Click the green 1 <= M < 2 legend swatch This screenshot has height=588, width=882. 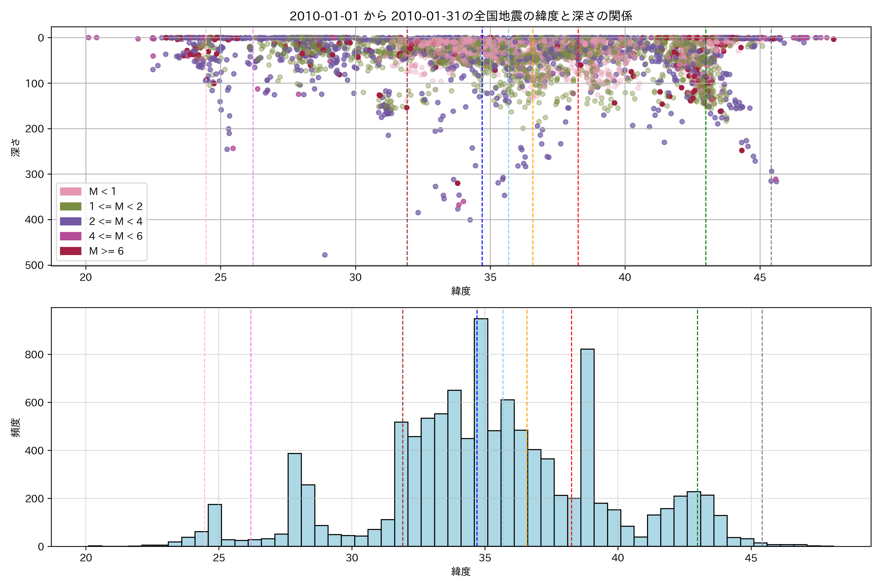coord(71,206)
